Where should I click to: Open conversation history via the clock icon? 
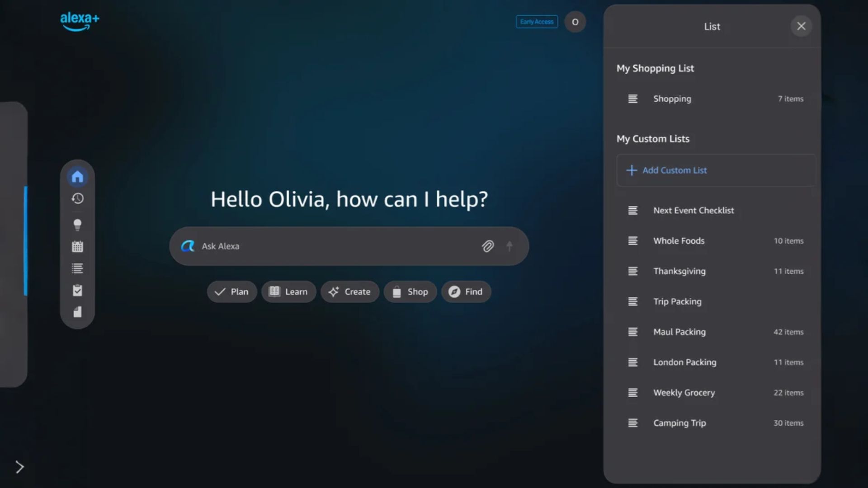[77, 198]
